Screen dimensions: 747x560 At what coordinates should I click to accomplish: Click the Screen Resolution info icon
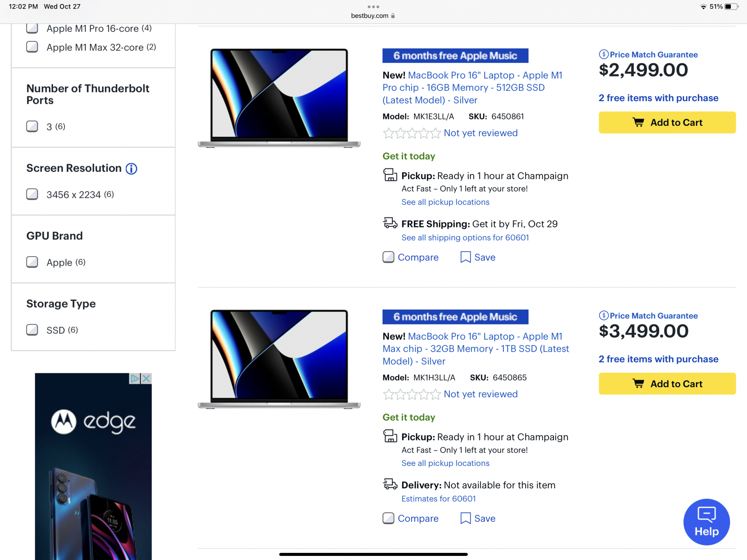(131, 169)
